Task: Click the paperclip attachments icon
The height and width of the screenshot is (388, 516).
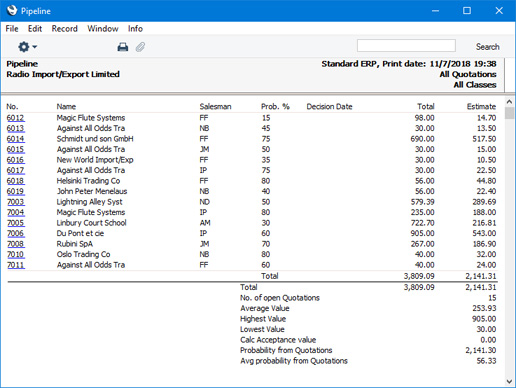Action: [x=140, y=47]
